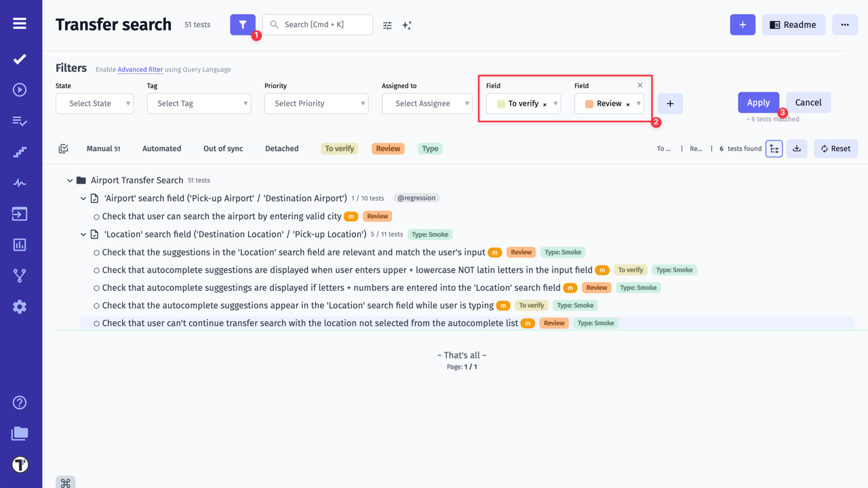Screen dimensions: 868x488
Task: Click the orange Review label chip
Action: coord(388,148)
